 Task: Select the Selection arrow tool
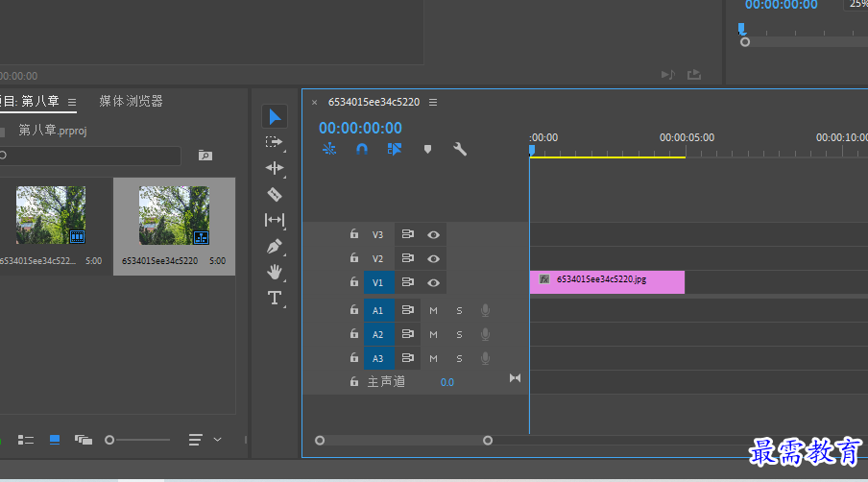(x=275, y=117)
